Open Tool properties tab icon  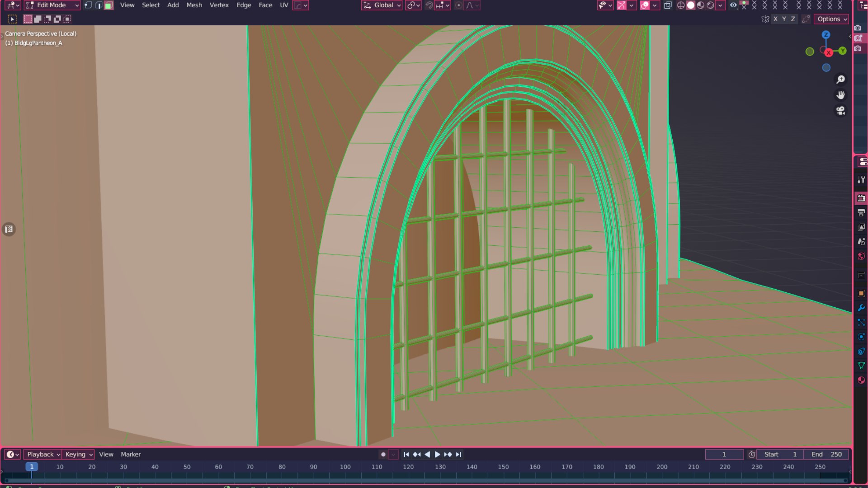click(861, 180)
